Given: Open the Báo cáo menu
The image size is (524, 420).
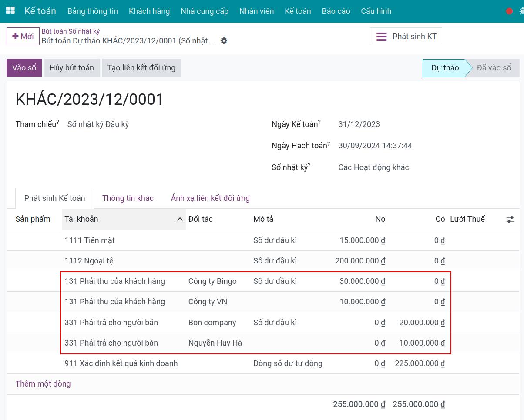Looking at the screenshot, I should click(336, 11).
